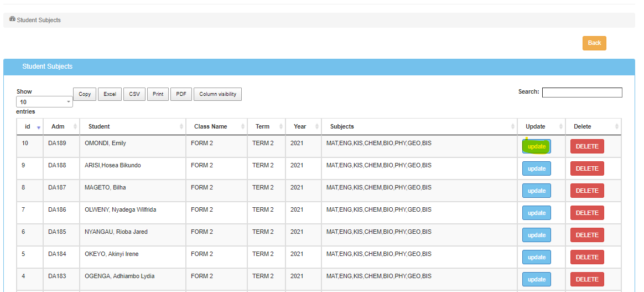The height and width of the screenshot is (292, 644).
Task: Update subjects for OMONDI, Emily
Action: pyautogui.click(x=536, y=146)
